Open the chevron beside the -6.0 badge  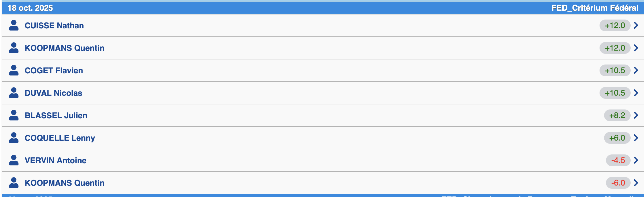[636, 183]
